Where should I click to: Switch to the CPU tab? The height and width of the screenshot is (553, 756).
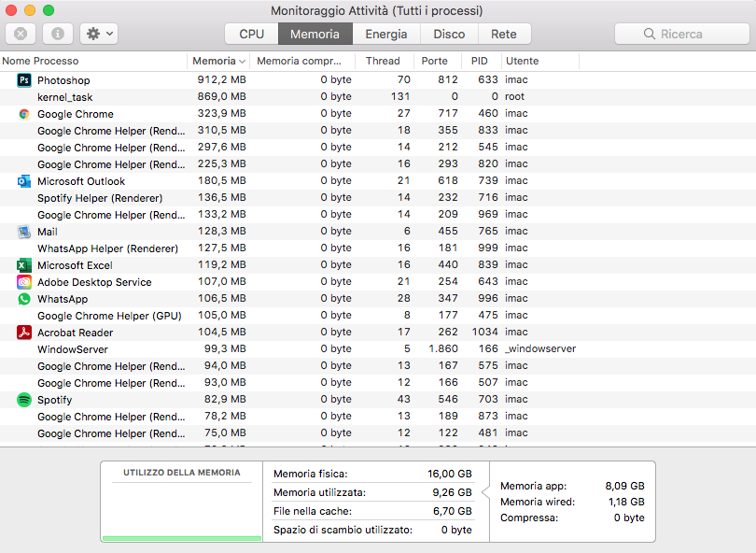click(x=251, y=35)
